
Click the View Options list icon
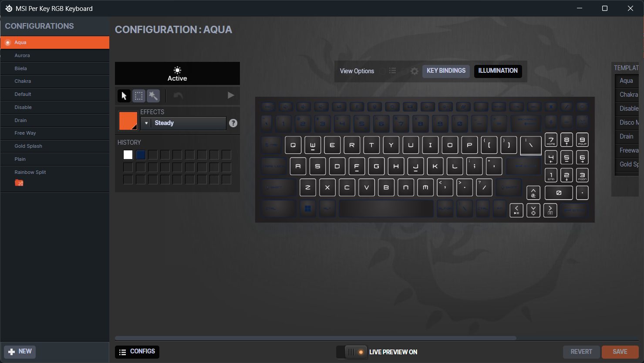(x=392, y=71)
